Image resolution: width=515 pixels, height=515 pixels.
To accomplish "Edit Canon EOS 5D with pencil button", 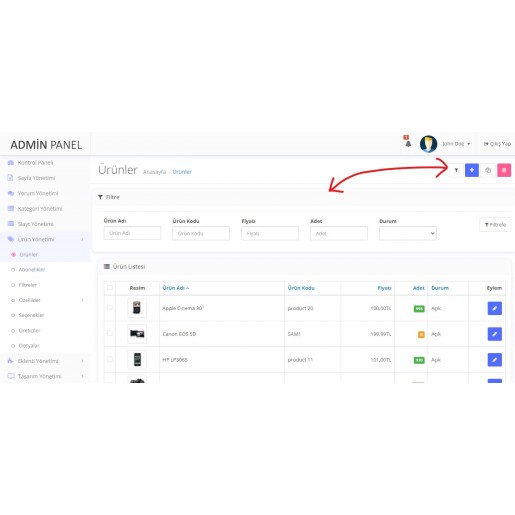I will coord(495,334).
